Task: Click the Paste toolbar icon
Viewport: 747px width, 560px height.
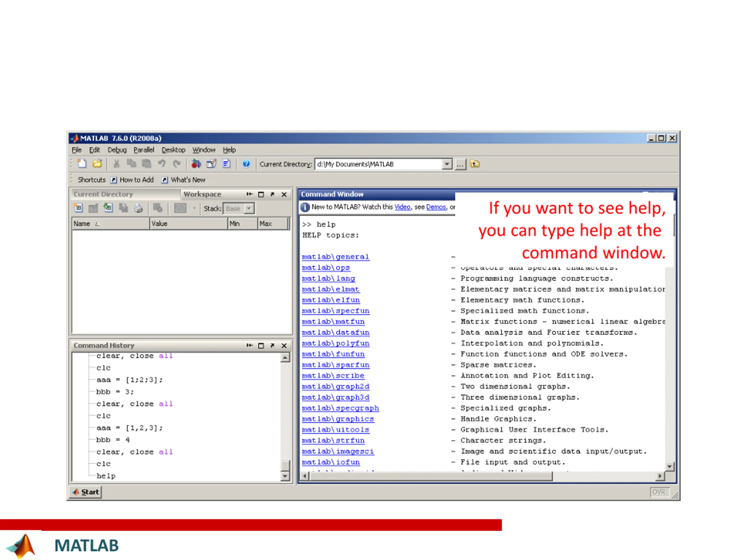Action: 146,164
